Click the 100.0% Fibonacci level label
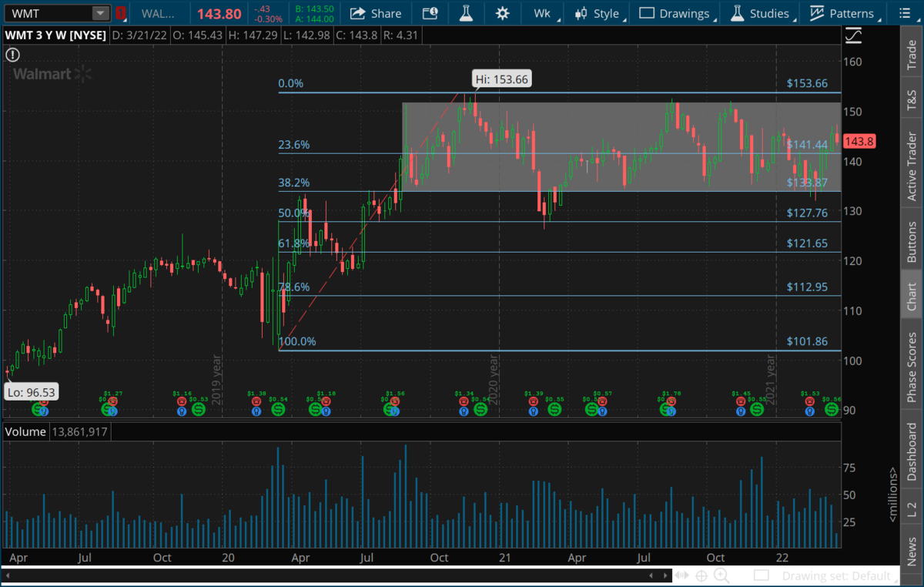 (297, 341)
